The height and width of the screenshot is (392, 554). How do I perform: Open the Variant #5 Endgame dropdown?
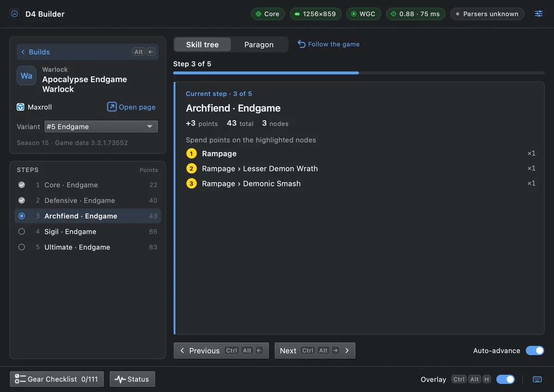[x=101, y=126]
